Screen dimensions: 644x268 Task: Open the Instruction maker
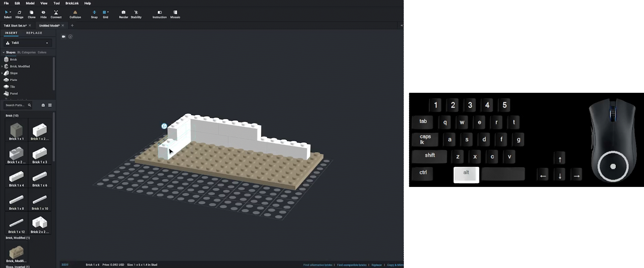click(x=159, y=14)
